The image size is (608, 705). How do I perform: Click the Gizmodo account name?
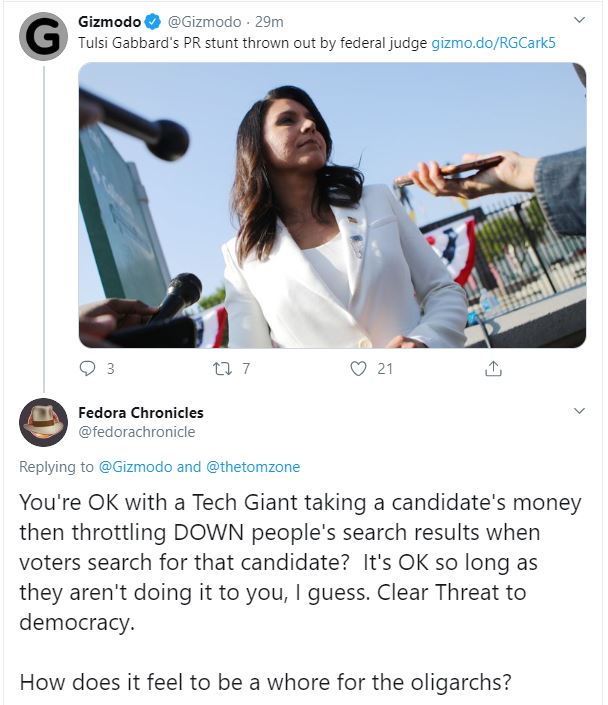109,22
